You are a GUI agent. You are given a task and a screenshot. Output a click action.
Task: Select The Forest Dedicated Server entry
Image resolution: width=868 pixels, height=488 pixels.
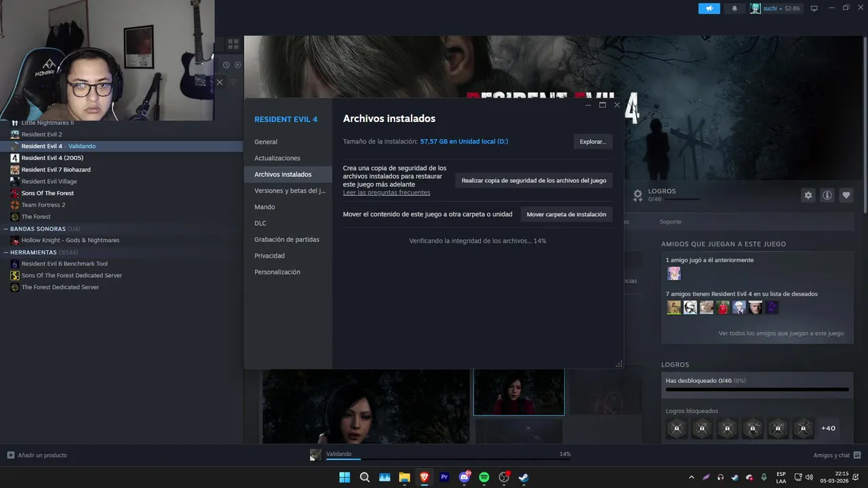[x=60, y=287]
